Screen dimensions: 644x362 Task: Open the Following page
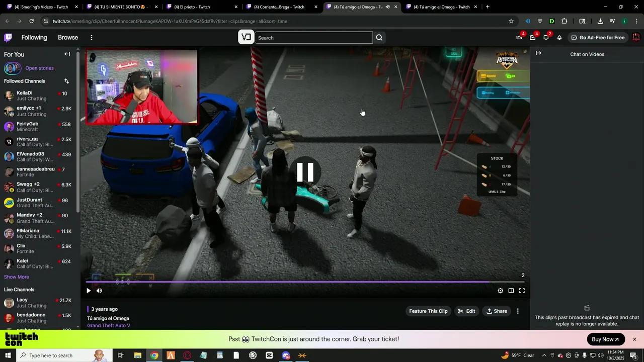pos(34,38)
